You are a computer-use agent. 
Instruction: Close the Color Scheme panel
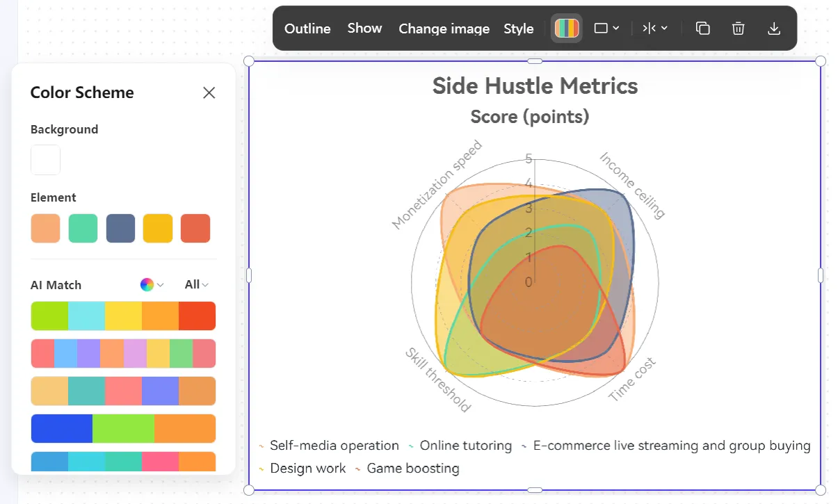(x=209, y=92)
